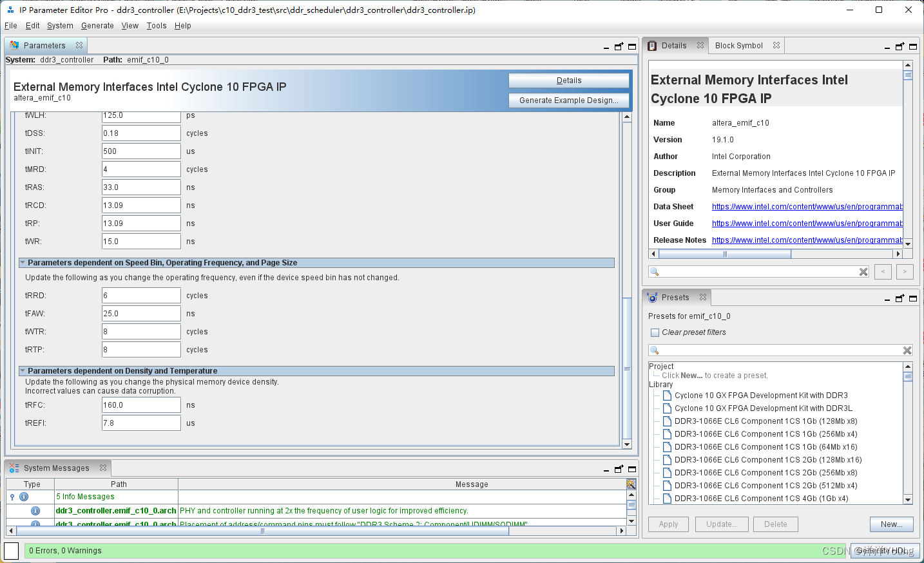Open the Tools menu
Image resolution: width=924 pixels, height=563 pixels.
click(157, 26)
